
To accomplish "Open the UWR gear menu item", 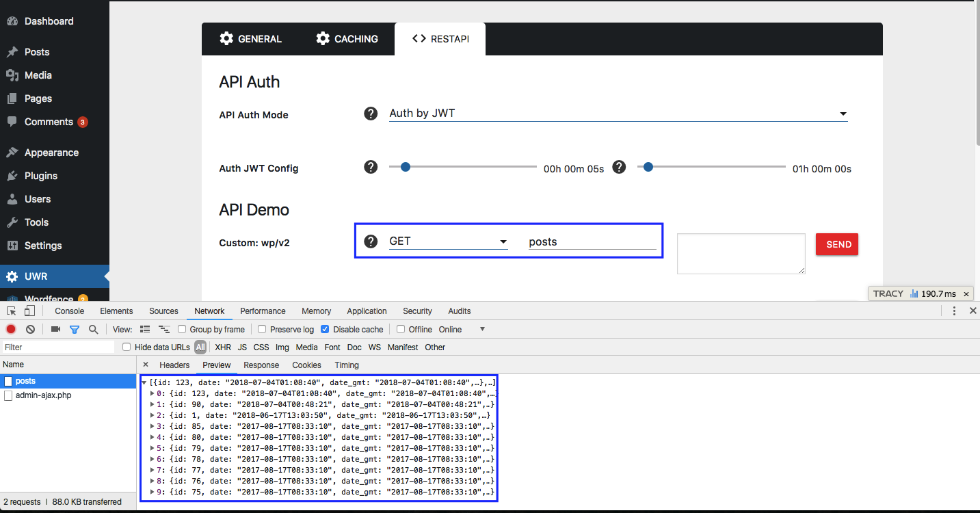I will coord(55,276).
